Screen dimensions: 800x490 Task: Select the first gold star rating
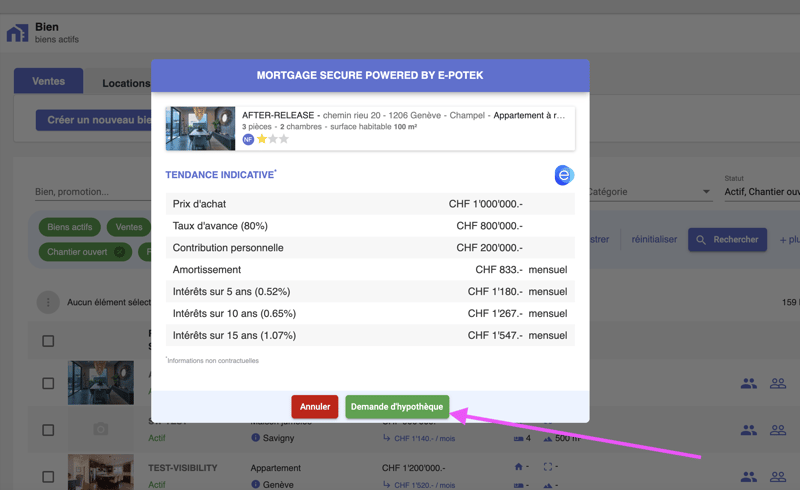point(262,139)
